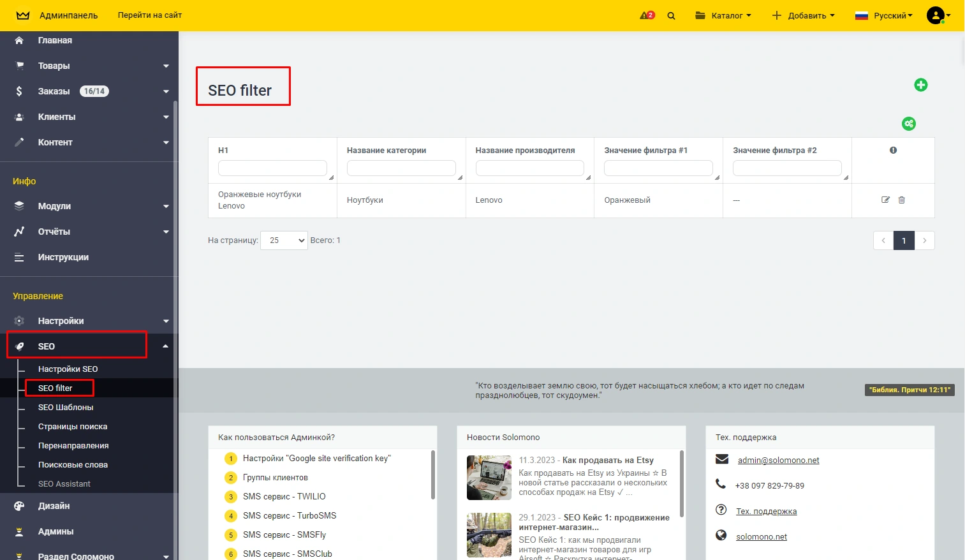Click the Перейти на сайт link
Screen dimensions: 965x560
[150, 15]
